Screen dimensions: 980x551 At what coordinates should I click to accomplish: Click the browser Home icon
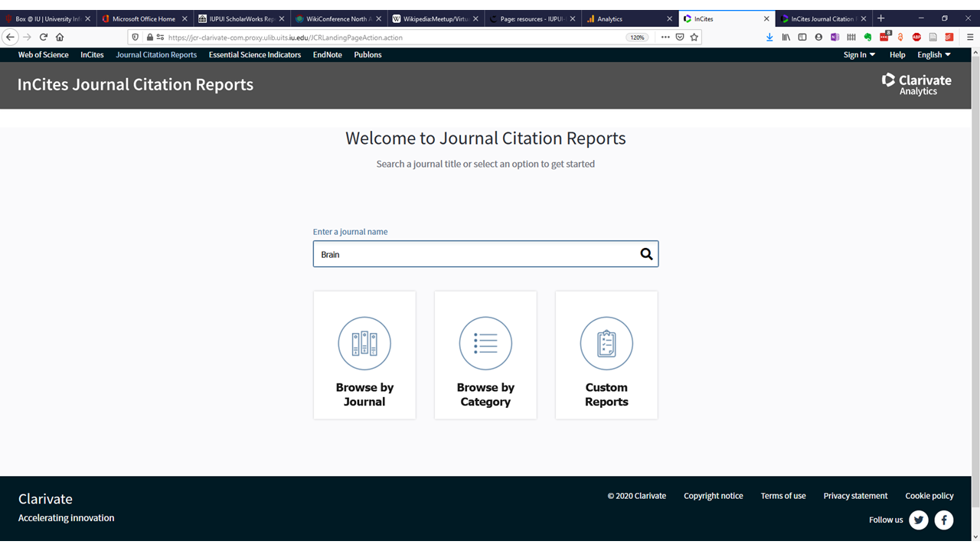click(x=60, y=37)
